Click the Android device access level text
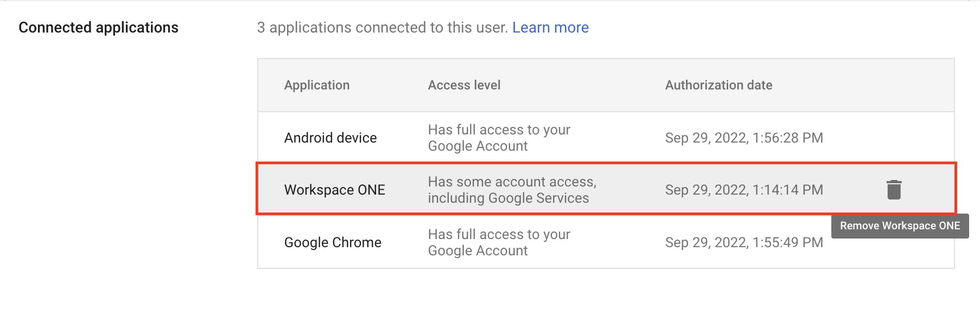Screen dimensions: 980x322 point(499,137)
